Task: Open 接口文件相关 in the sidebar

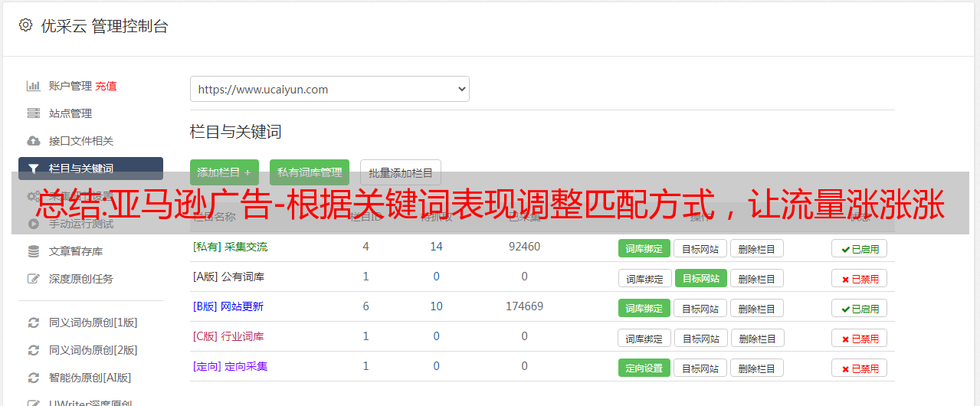Action: (x=81, y=141)
